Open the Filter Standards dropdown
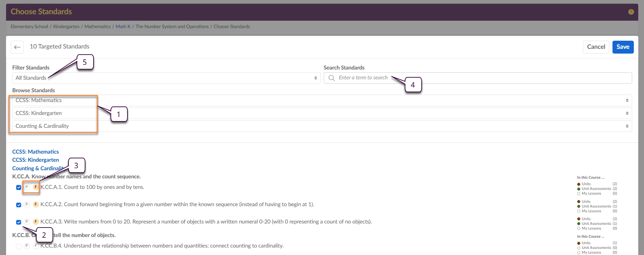Image resolution: width=644 pixels, height=255 pixels. 166,78
